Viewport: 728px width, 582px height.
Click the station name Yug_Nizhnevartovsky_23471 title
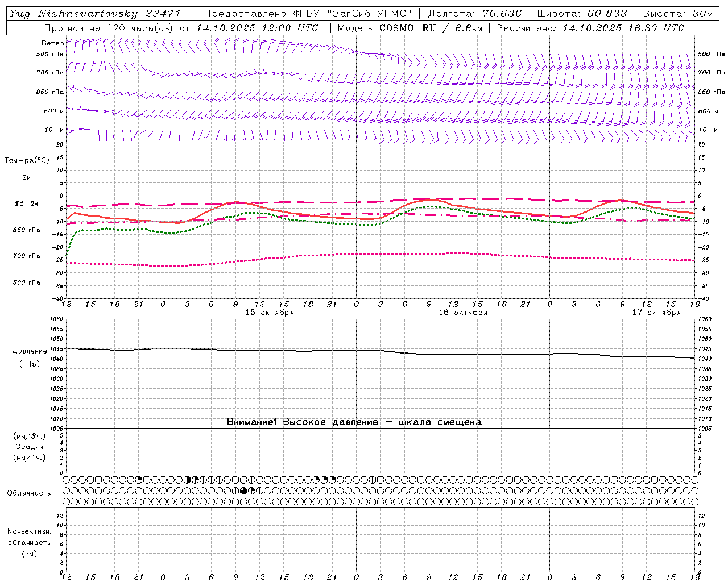pos(95,14)
